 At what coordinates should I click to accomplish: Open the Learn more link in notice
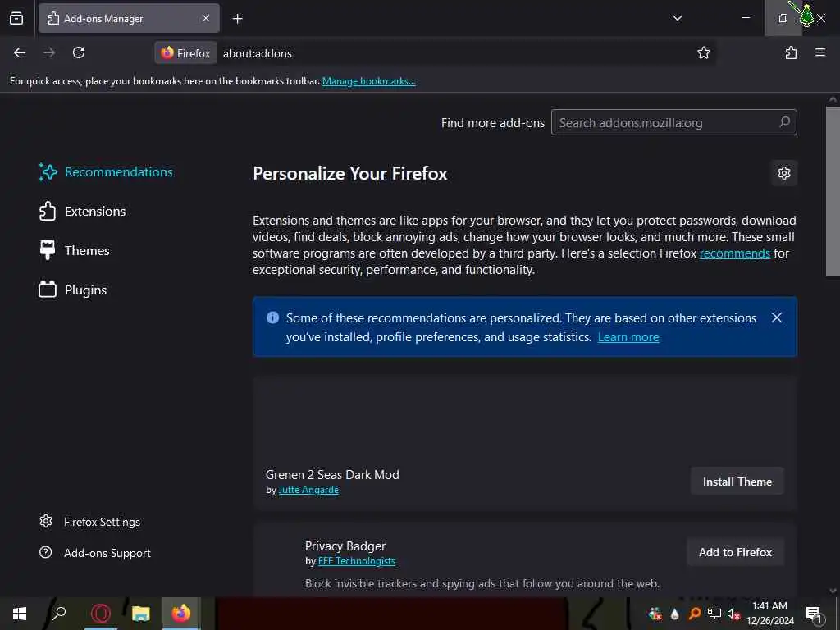tap(628, 337)
